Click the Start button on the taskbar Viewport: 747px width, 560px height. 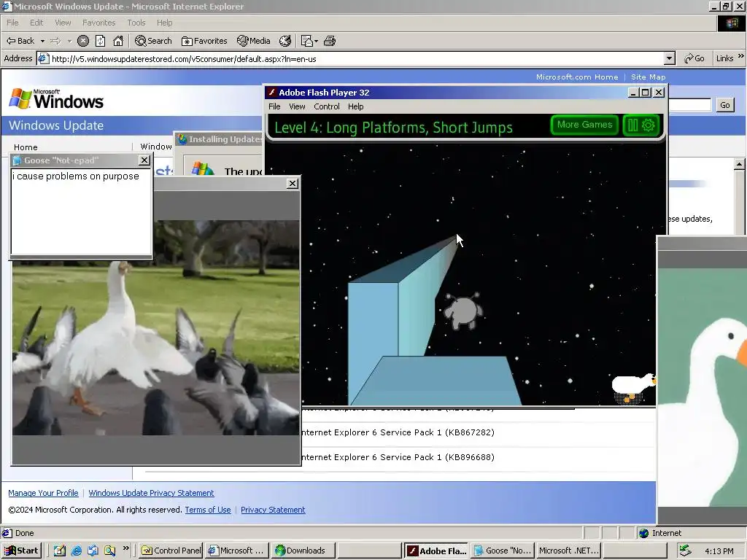tap(21, 551)
